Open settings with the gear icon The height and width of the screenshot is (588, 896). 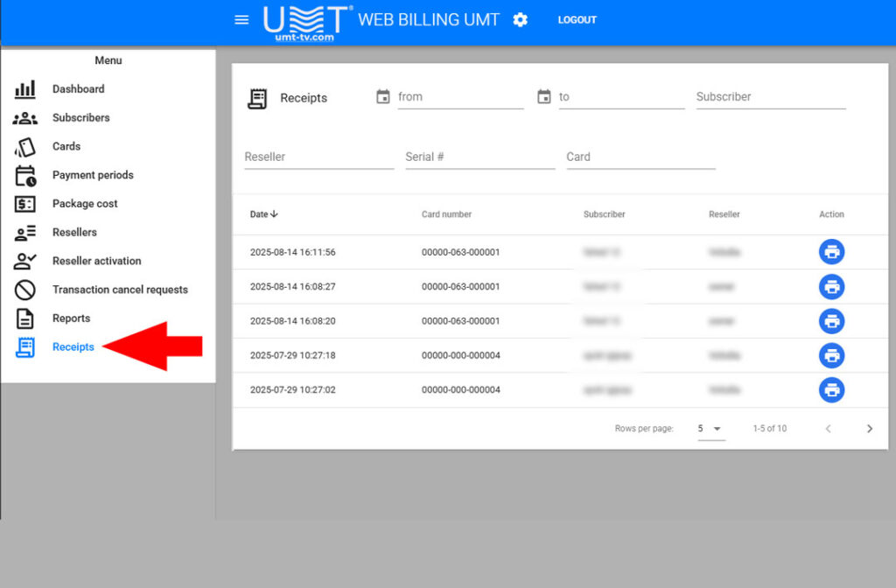(520, 19)
